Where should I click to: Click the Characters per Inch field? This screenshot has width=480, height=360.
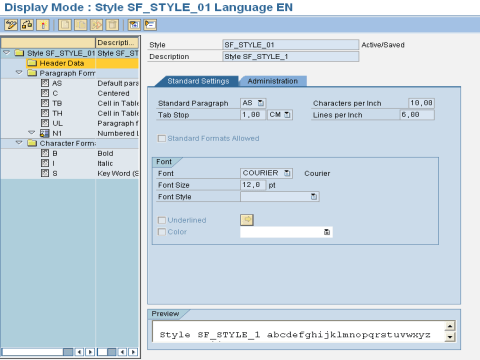coord(421,103)
